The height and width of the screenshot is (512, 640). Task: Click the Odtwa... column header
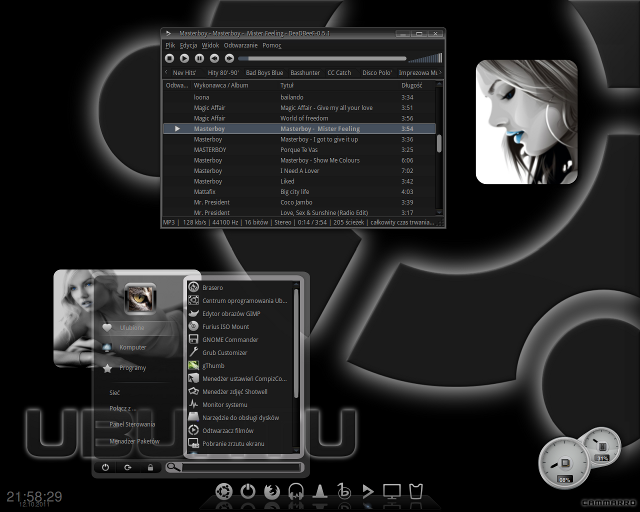click(177, 85)
